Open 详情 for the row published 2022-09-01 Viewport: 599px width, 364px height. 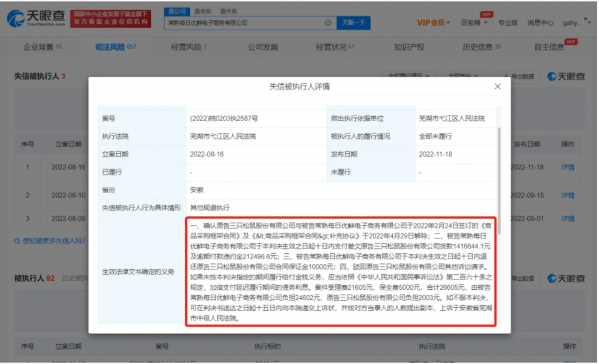pyautogui.click(x=568, y=219)
